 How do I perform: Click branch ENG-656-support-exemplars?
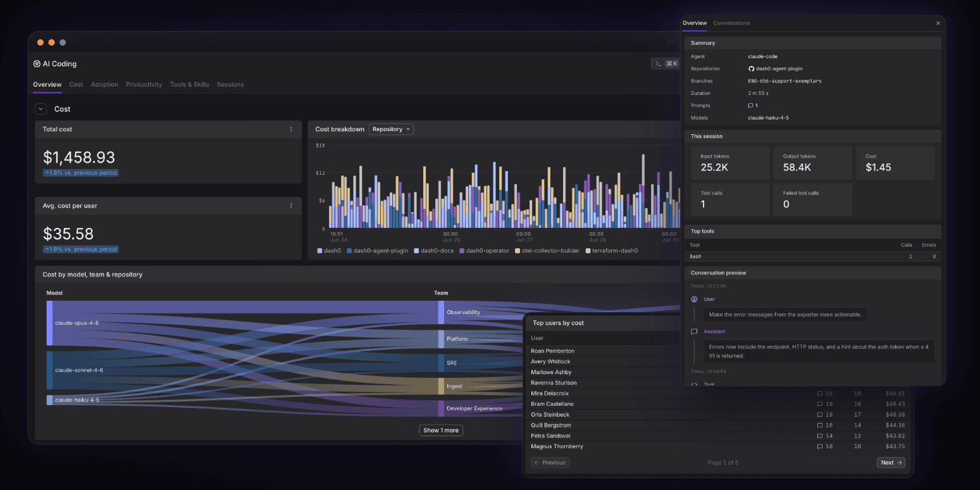[x=785, y=81]
